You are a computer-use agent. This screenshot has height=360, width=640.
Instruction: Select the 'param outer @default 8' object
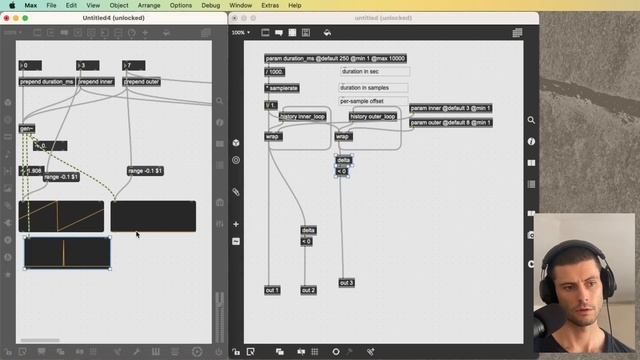451,123
